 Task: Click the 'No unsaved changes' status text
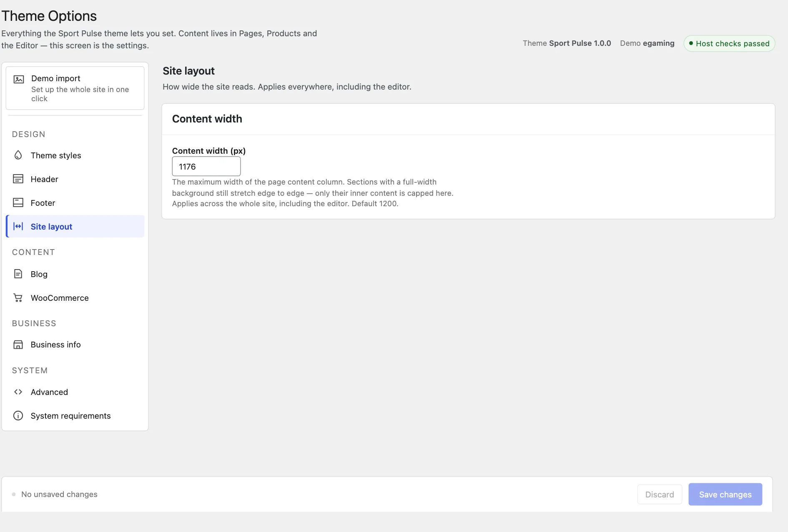pyautogui.click(x=59, y=495)
